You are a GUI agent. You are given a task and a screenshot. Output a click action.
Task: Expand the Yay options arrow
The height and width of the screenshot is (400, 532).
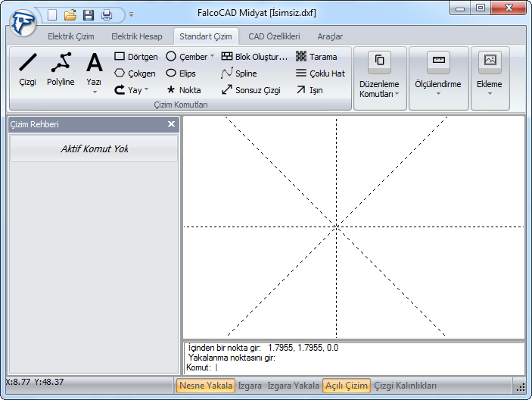[x=147, y=89]
